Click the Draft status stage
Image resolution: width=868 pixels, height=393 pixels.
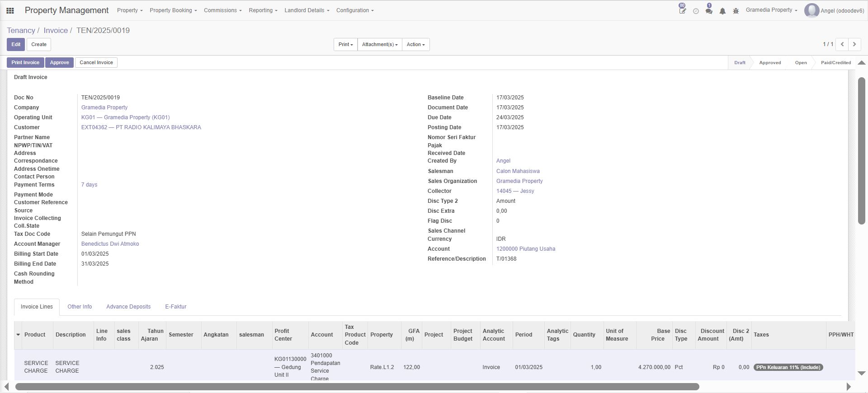tap(740, 63)
